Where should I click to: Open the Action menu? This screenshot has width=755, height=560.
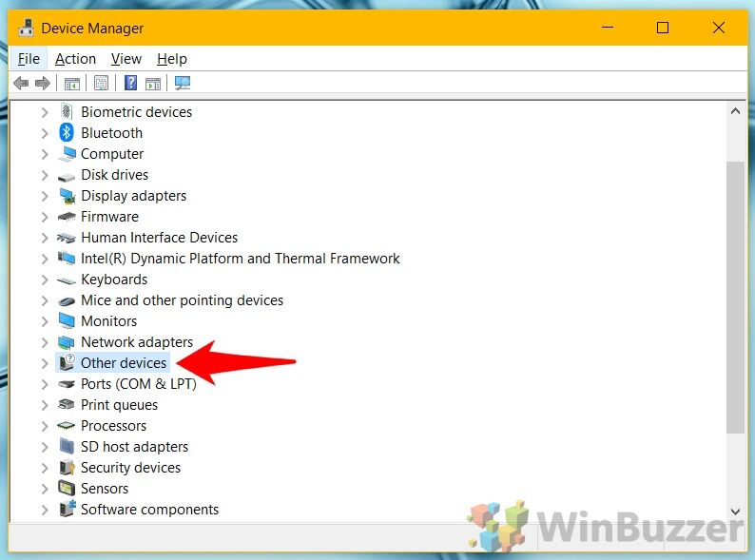pyautogui.click(x=76, y=59)
